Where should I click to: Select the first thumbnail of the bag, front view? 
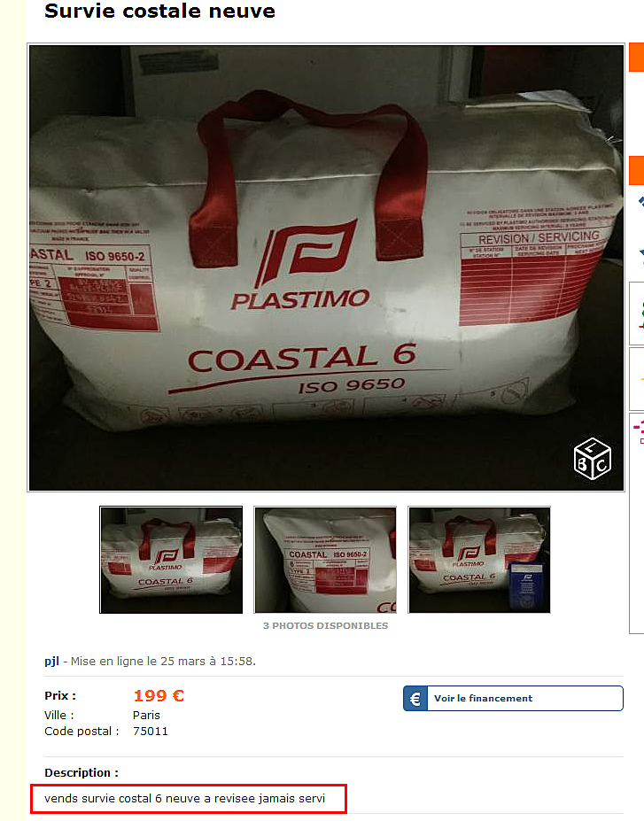click(x=171, y=560)
